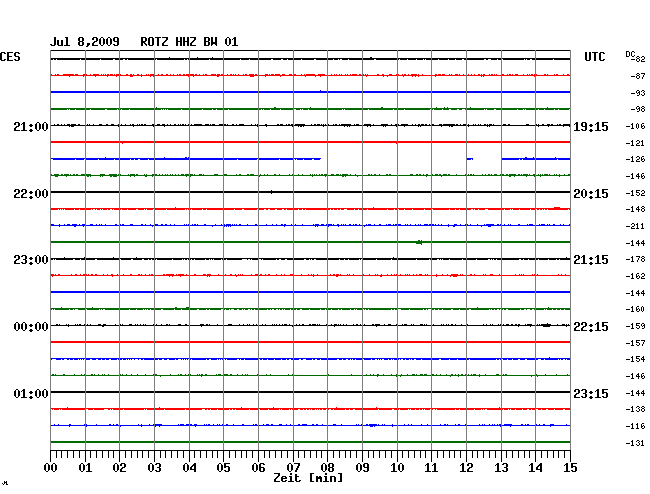650x494 pixels.
Task: Click the x-axis minute label 07
Action: [293, 468]
